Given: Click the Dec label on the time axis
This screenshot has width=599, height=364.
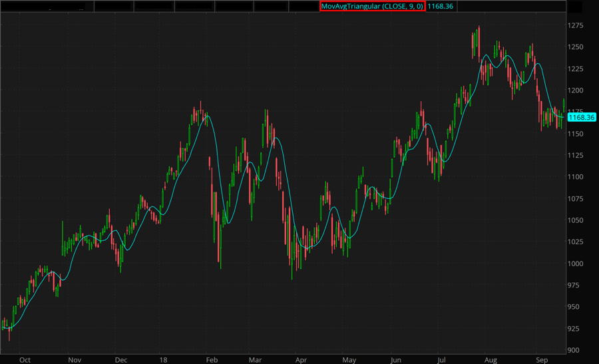Looking at the screenshot, I should pyautogui.click(x=120, y=359).
